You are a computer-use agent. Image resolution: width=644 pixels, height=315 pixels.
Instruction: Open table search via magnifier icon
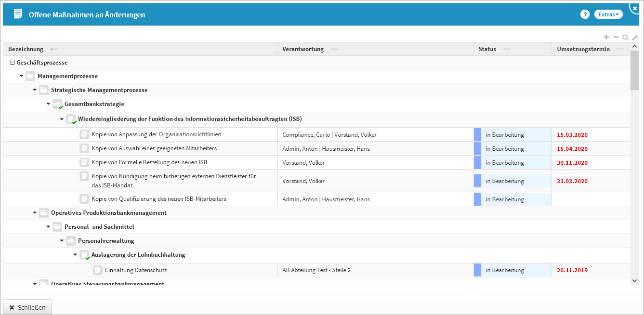(x=625, y=37)
